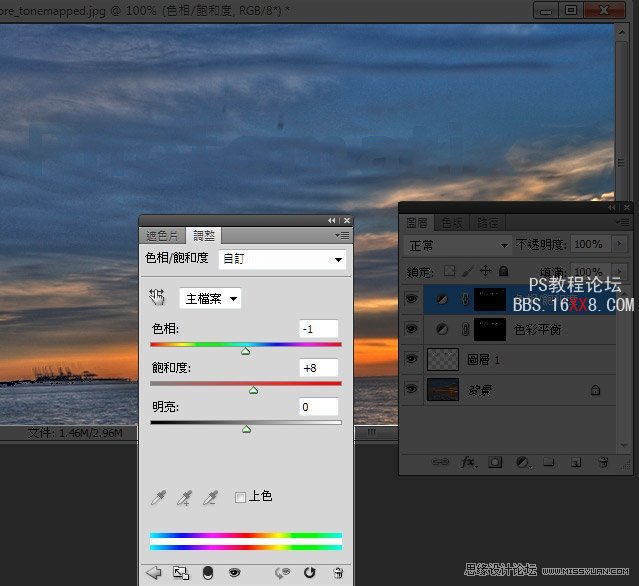The height and width of the screenshot is (586, 639).
Task: Create new layer icon in layers panel
Action: 576,462
